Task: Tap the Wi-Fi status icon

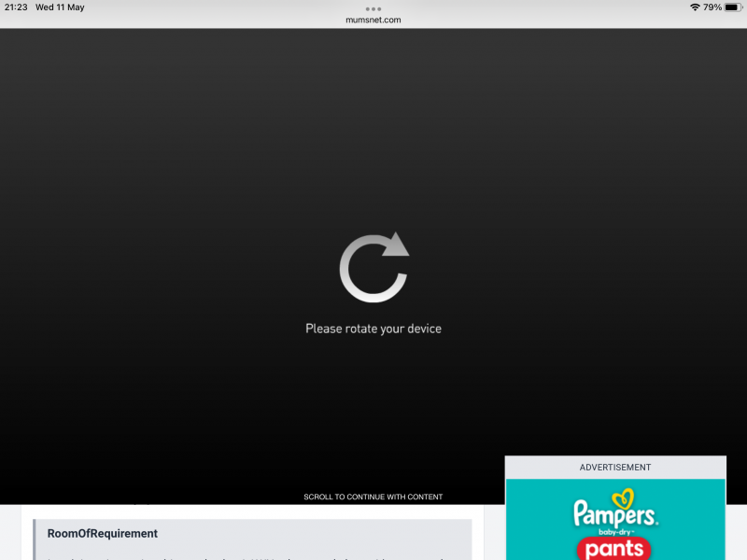Action: 695,7
